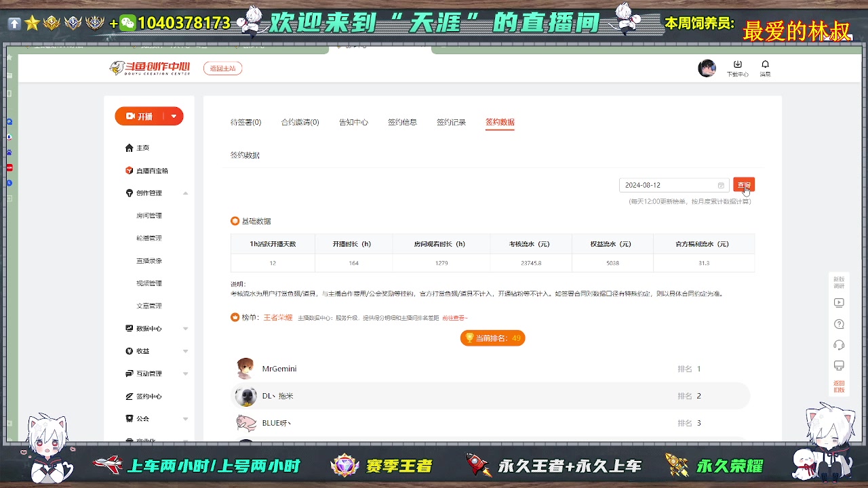The height and width of the screenshot is (488, 868).
Task: Click the 前往查看 link
Action: click(455, 318)
